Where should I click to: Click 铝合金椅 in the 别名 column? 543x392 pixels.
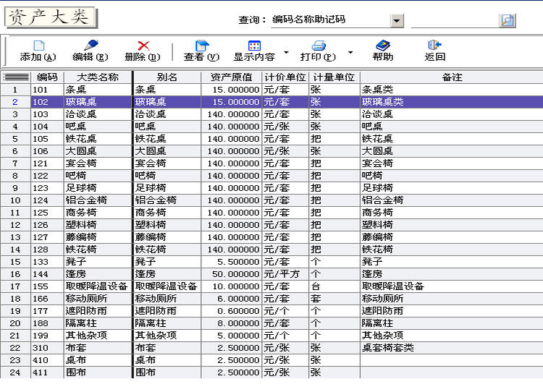click(167, 200)
